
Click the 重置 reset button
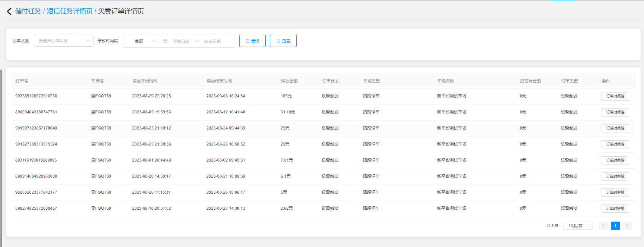click(x=283, y=41)
